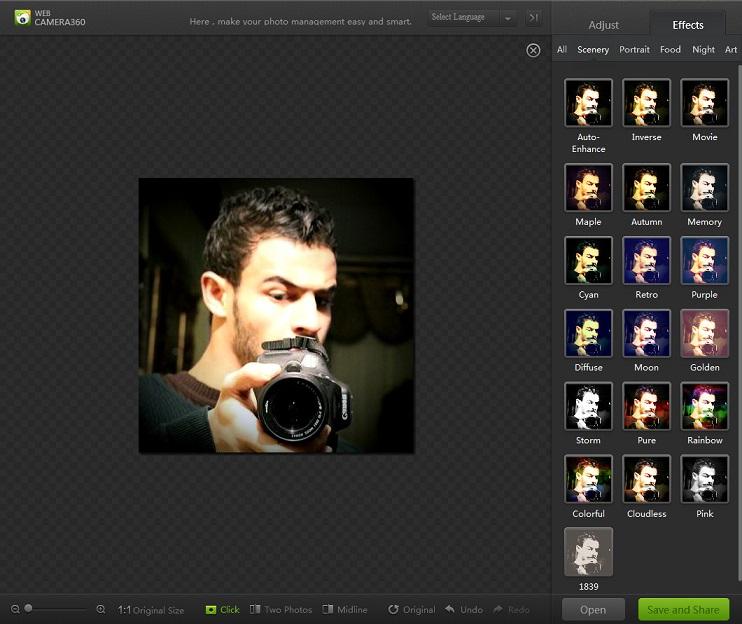742x624 pixels.
Task: Open the Select Language dropdown
Action: click(472, 17)
